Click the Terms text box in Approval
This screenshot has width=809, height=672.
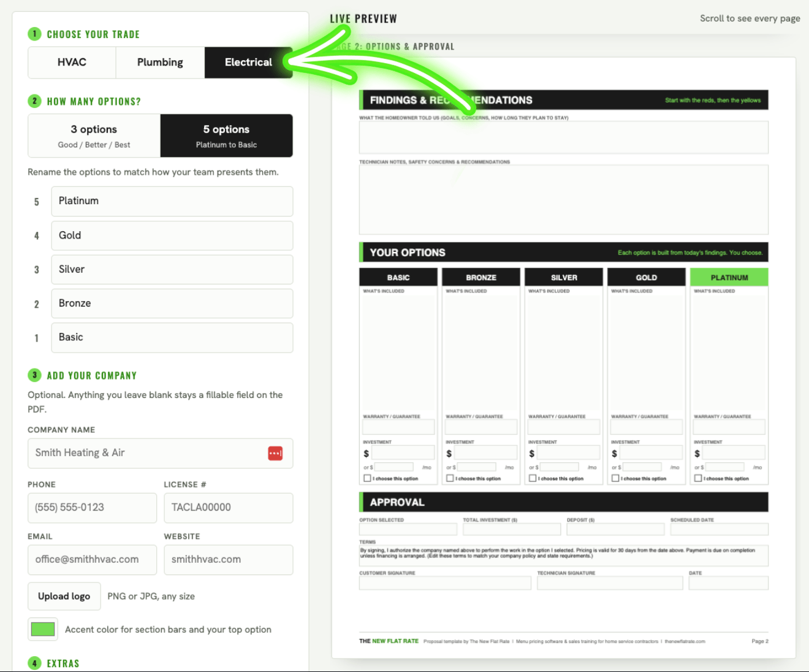click(564, 556)
